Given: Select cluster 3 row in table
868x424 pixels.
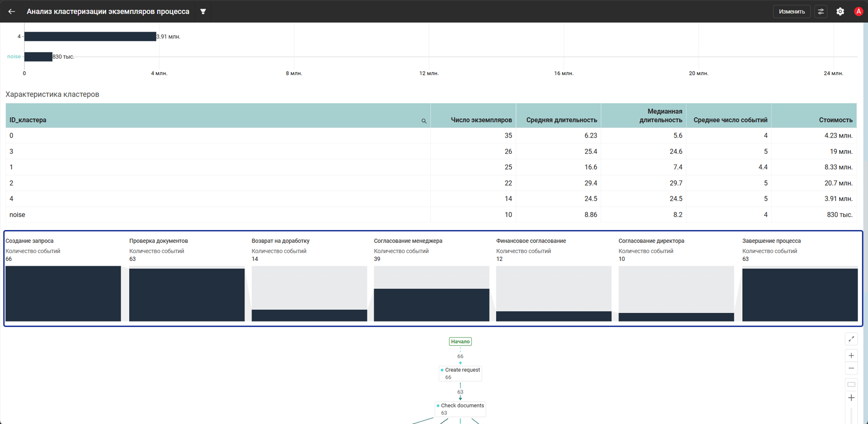Looking at the screenshot, I should click(431, 151).
